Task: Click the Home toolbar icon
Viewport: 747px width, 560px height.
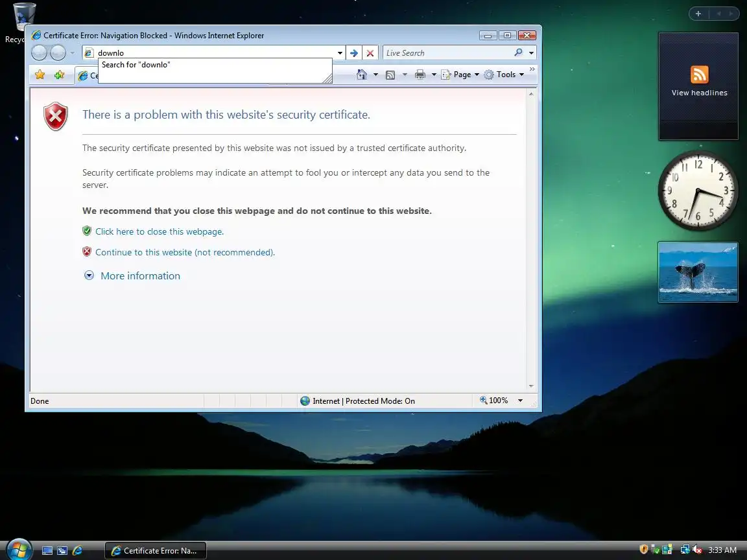Action: (x=362, y=75)
